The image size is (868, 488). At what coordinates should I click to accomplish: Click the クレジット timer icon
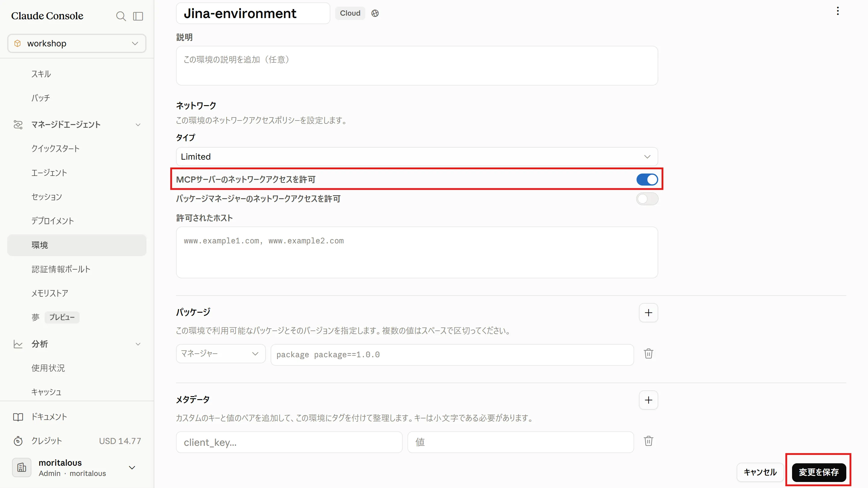(18, 441)
